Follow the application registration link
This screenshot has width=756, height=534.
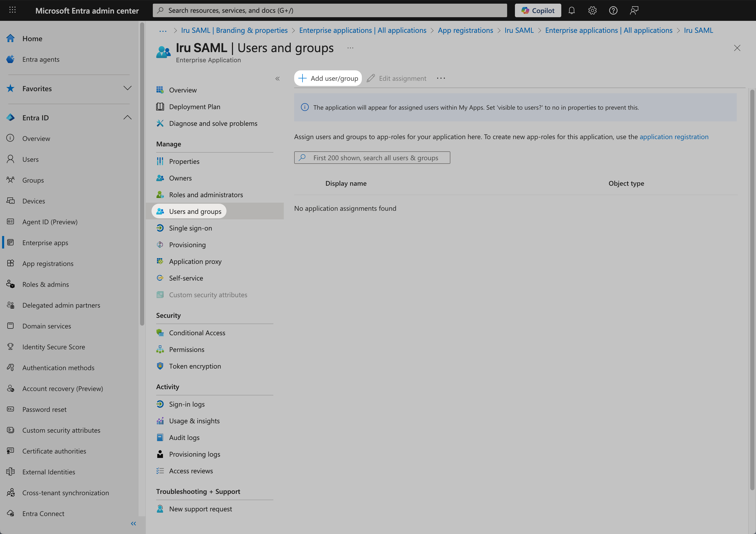tap(674, 137)
